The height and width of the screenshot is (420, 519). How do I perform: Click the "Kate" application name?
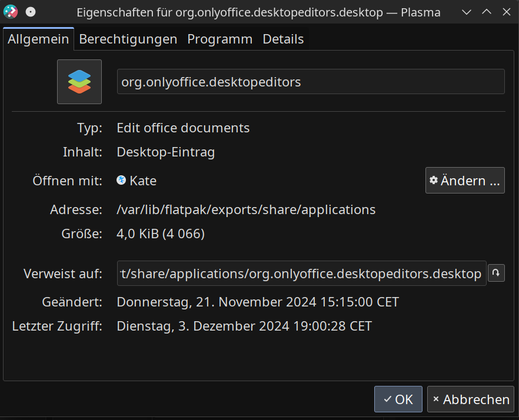click(143, 181)
